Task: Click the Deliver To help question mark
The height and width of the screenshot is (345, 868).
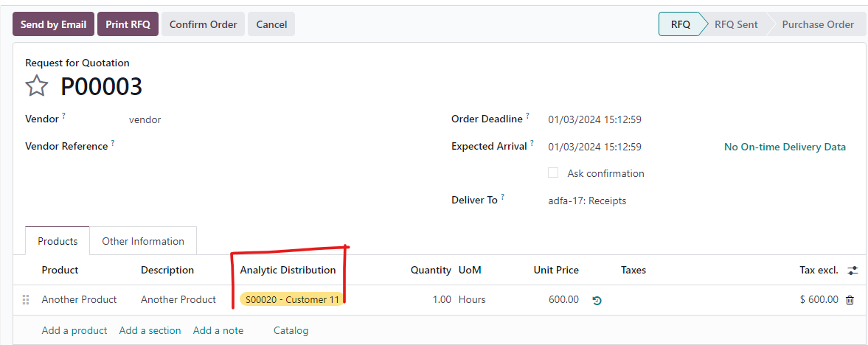Action: pyautogui.click(x=503, y=197)
